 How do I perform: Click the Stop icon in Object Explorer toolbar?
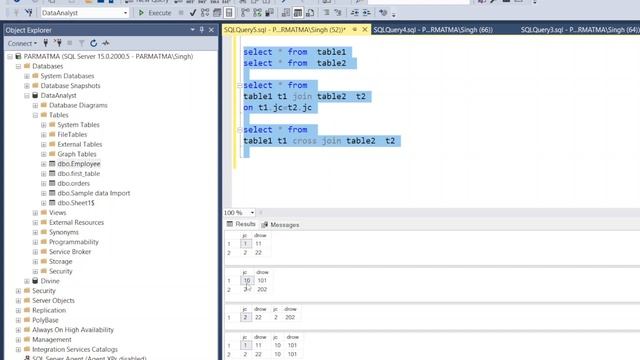click(x=70, y=43)
